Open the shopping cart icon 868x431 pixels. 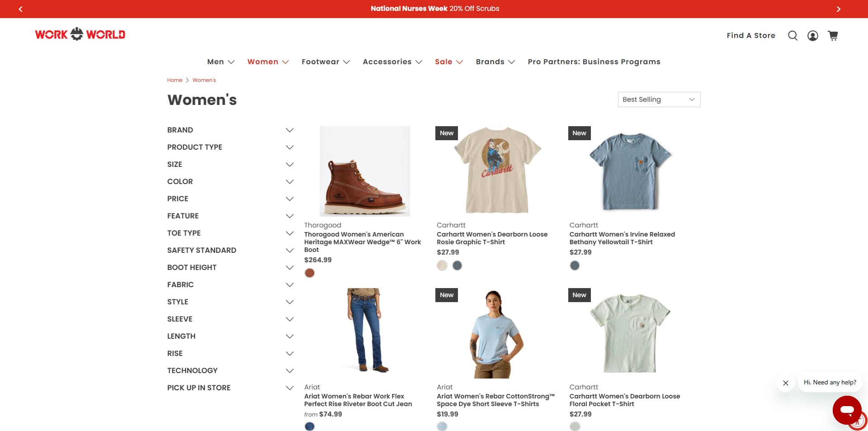pos(833,36)
